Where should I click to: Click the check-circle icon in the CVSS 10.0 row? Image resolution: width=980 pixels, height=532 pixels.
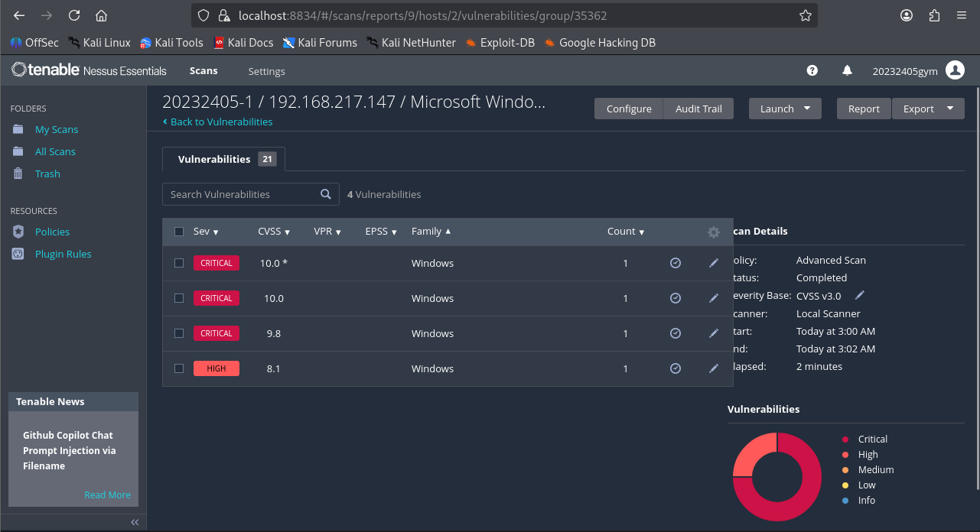point(676,298)
